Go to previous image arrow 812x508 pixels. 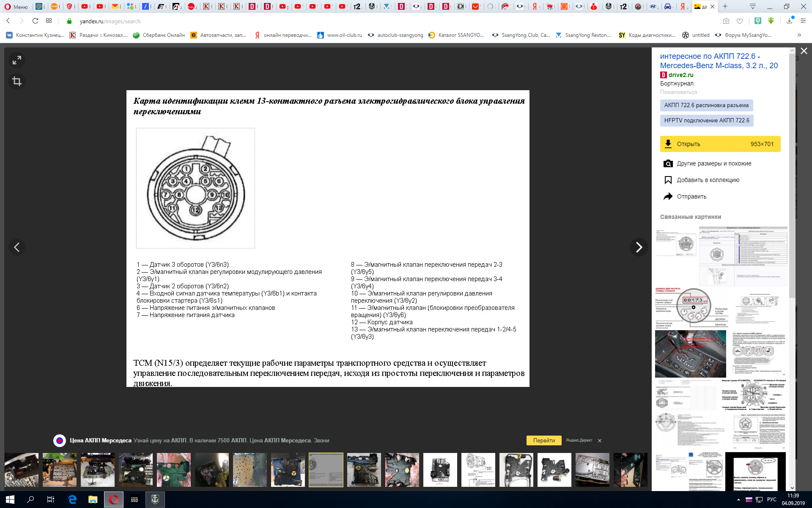17,247
